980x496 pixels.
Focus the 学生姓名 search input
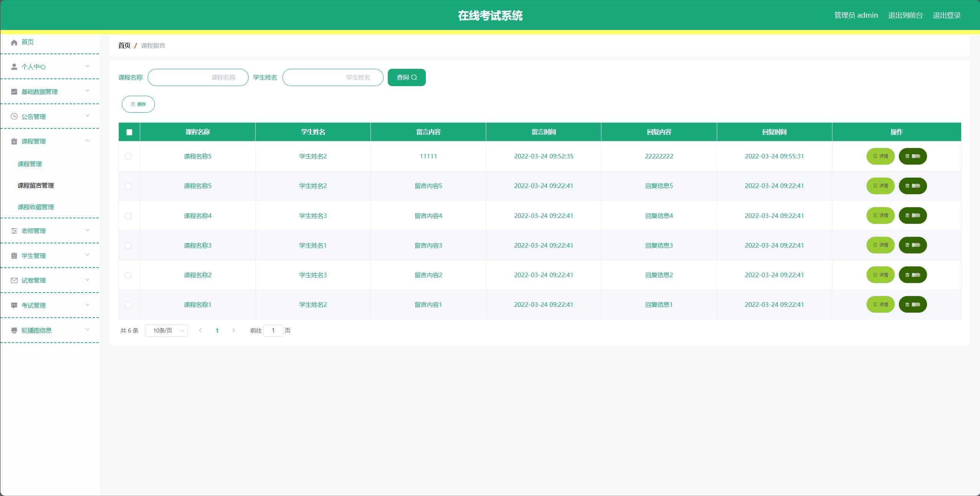point(333,77)
